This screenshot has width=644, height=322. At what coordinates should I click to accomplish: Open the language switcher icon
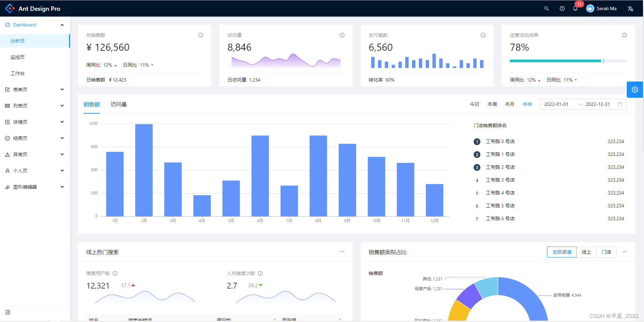tap(631, 8)
